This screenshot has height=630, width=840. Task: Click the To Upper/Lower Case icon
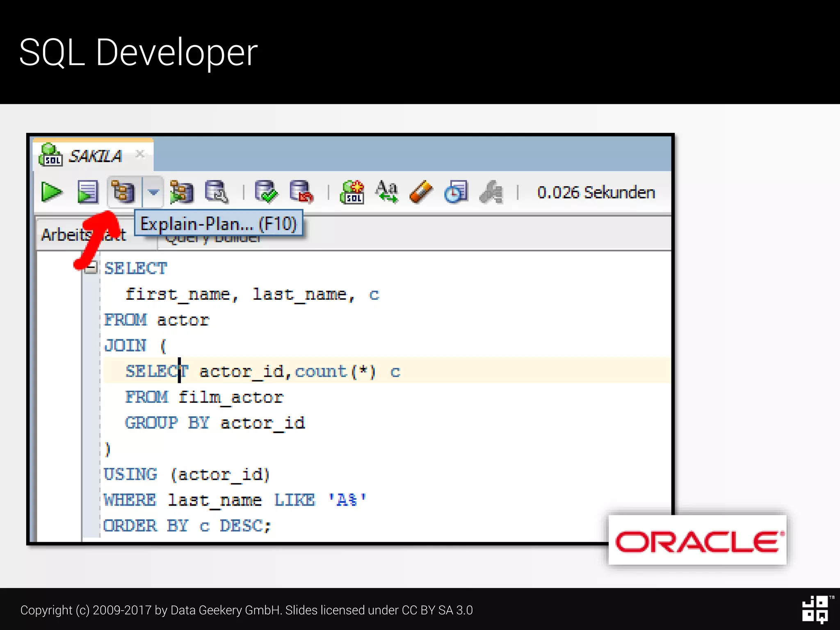point(386,192)
